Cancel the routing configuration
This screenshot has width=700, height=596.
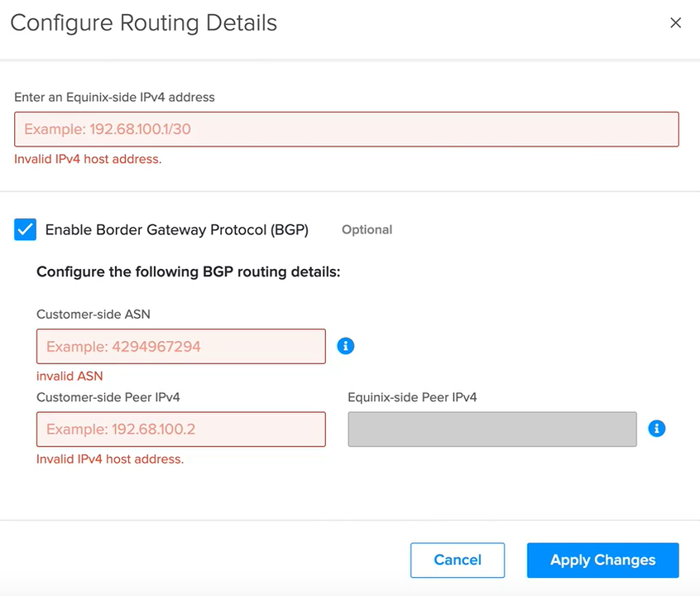click(x=458, y=560)
